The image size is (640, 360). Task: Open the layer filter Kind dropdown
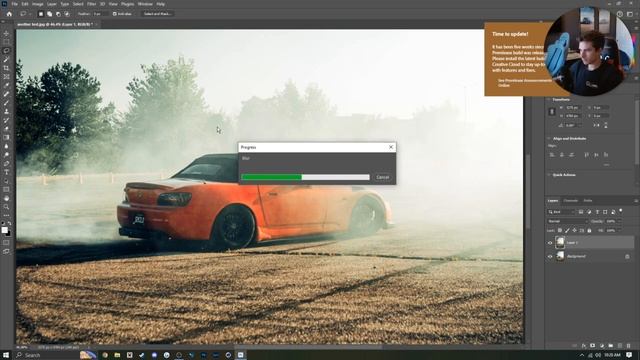tap(561, 212)
